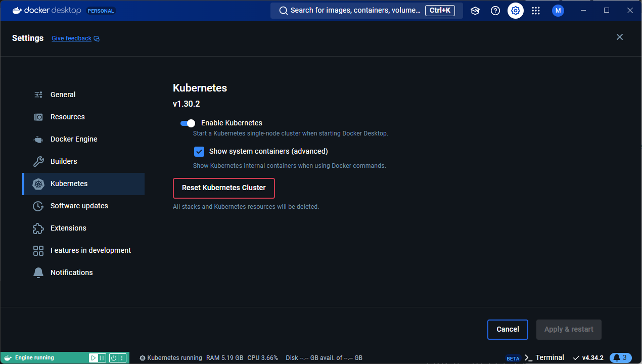Screen dimensions: 642x364
Task: Click the Disk avail. status text
Action: (324, 358)
